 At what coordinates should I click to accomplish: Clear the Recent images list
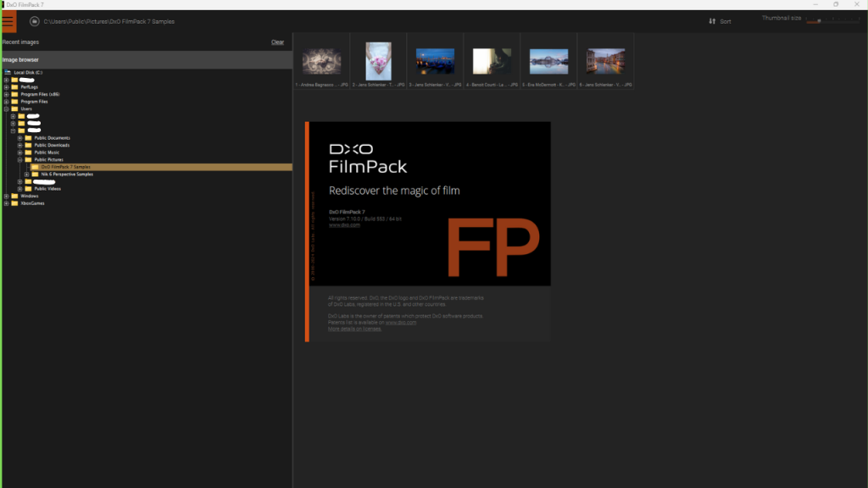(277, 42)
